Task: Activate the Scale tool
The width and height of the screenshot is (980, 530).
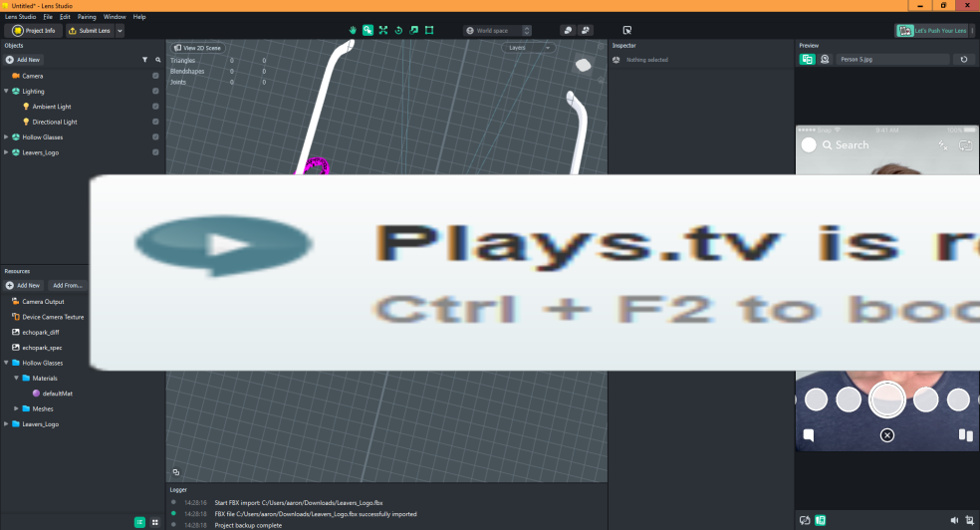Action: point(413,30)
